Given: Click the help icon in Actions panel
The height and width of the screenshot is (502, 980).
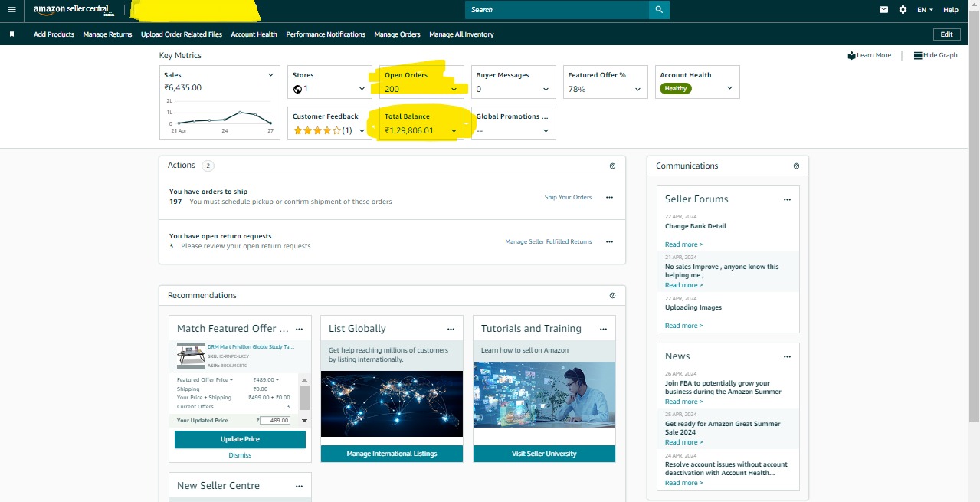Looking at the screenshot, I should pos(612,166).
